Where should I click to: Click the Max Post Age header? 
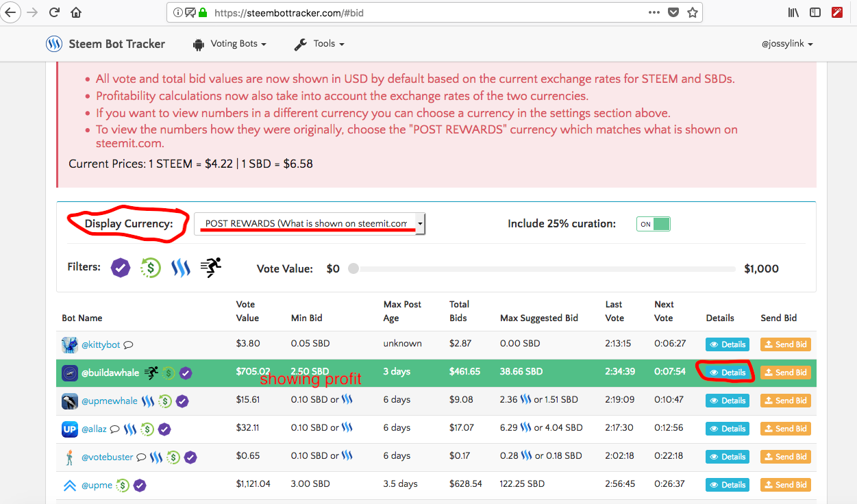(x=403, y=311)
